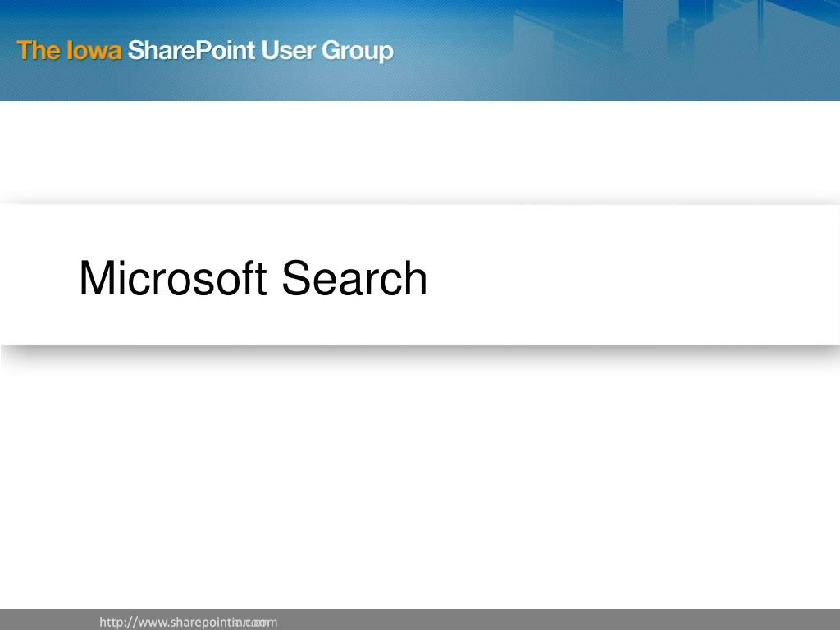
Task: Click the word 'Search' in the title
Action: coord(354,278)
